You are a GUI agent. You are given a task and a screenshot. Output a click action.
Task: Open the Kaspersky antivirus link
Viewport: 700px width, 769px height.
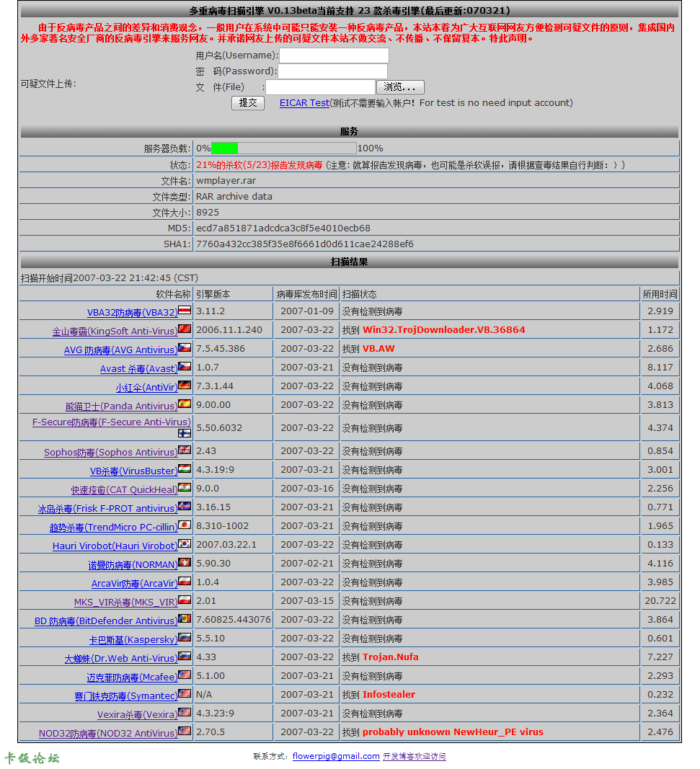click(x=133, y=639)
